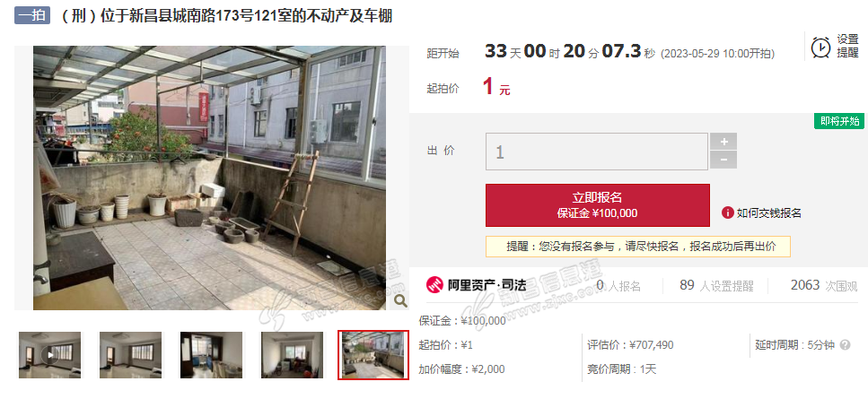Play the video in the first thumbnail
Image resolution: width=868 pixels, height=399 pixels.
[x=50, y=355]
